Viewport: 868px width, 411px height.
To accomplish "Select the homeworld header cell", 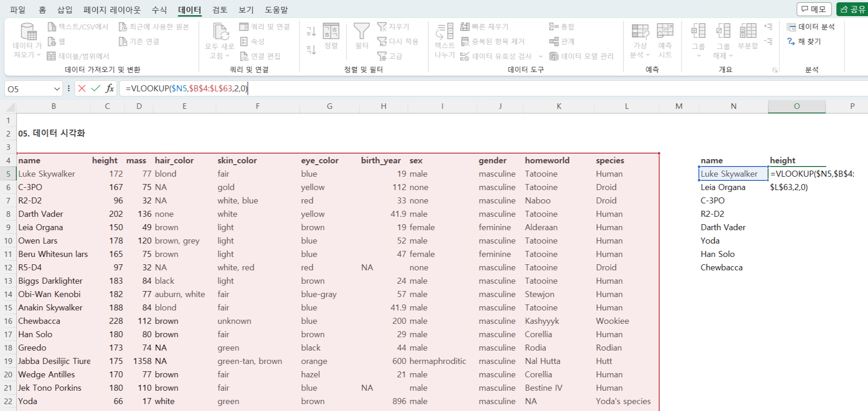I will pyautogui.click(x=559, y=161).
